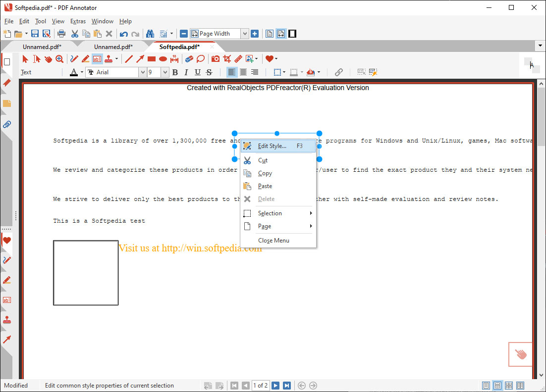Enable center text alignment

click(243, 72)
